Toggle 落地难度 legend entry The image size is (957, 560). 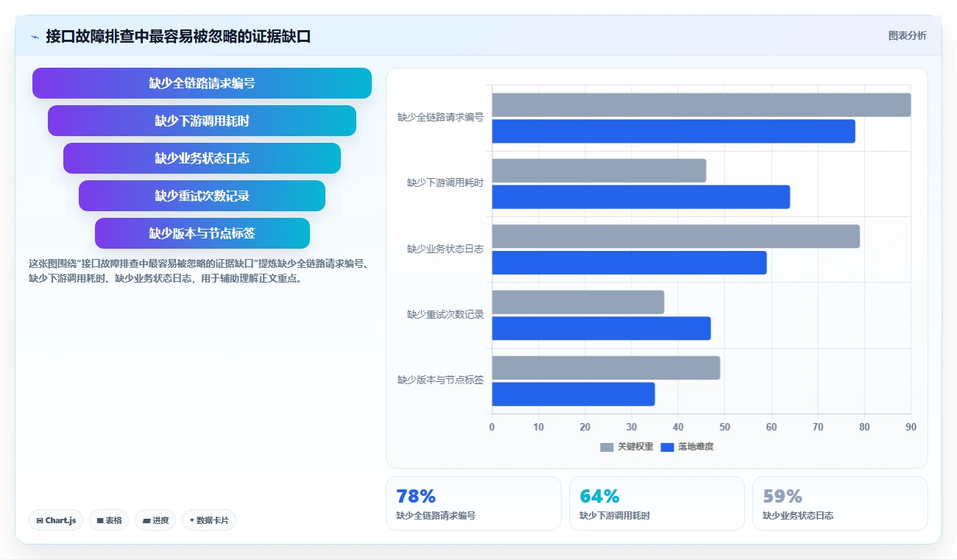tap(687, 447)
